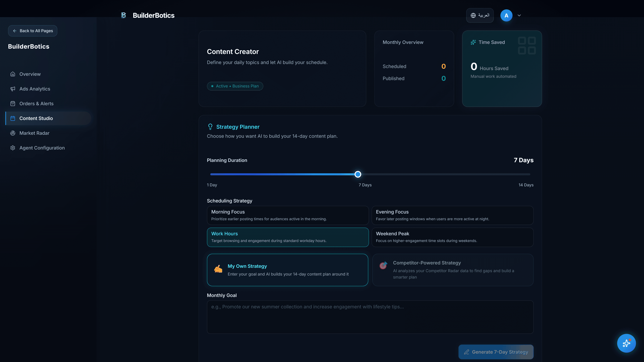Viewport: 644px width, 362px height.
Task: Open Content Studio from the sidebar
Action: pos(36,118)
